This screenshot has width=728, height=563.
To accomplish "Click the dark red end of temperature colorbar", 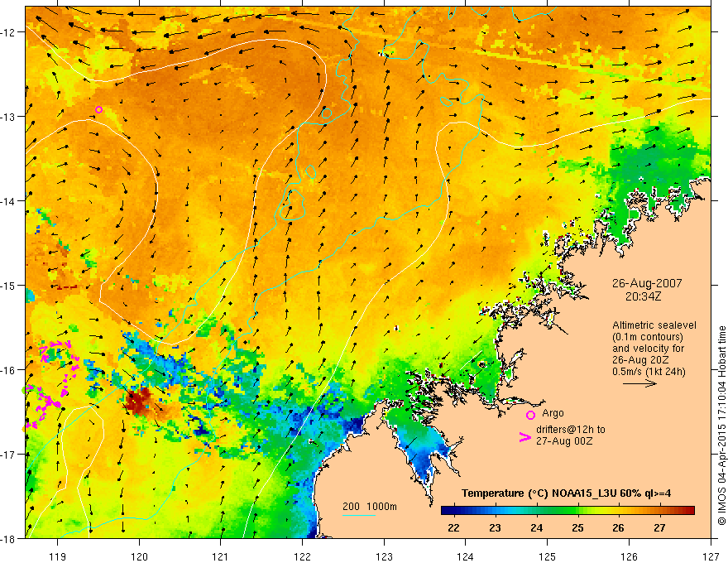I will (x=689, y=511).
